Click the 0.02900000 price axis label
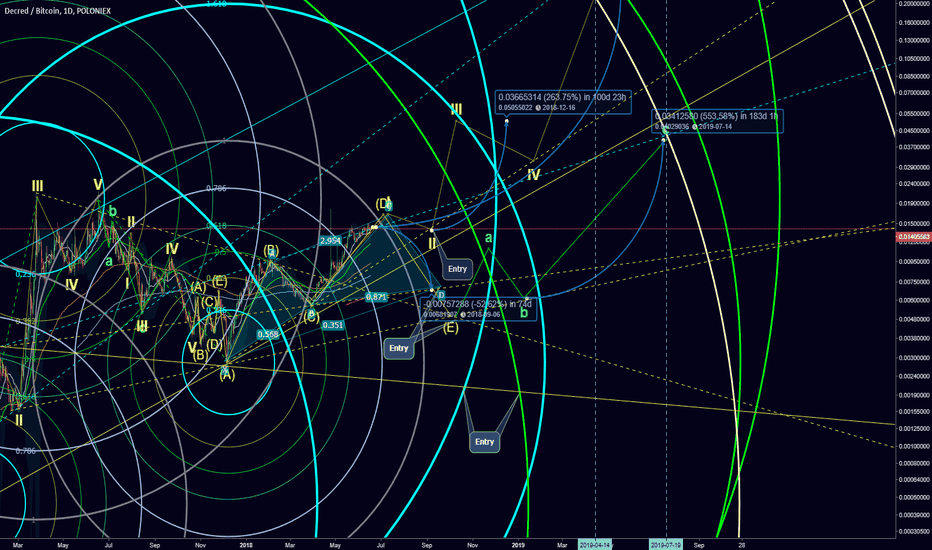The width and height of the screenshot is (932, 550). click(x=914, y=168)
